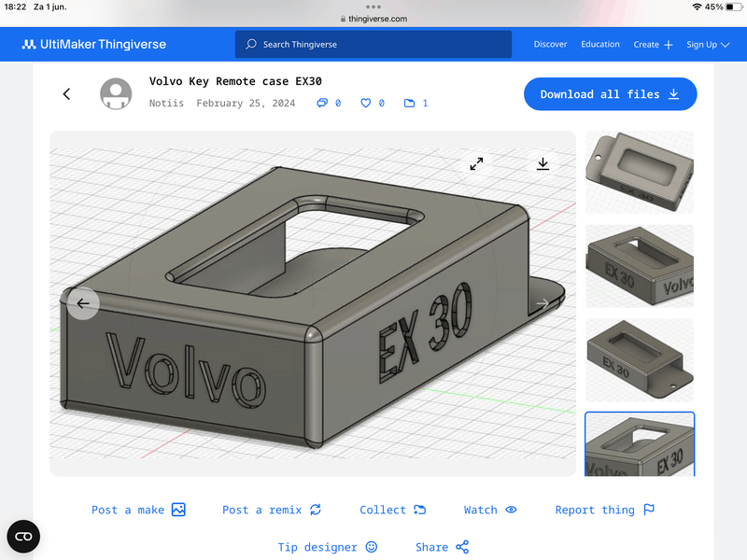Click the February 25, 2024 date

246,104
